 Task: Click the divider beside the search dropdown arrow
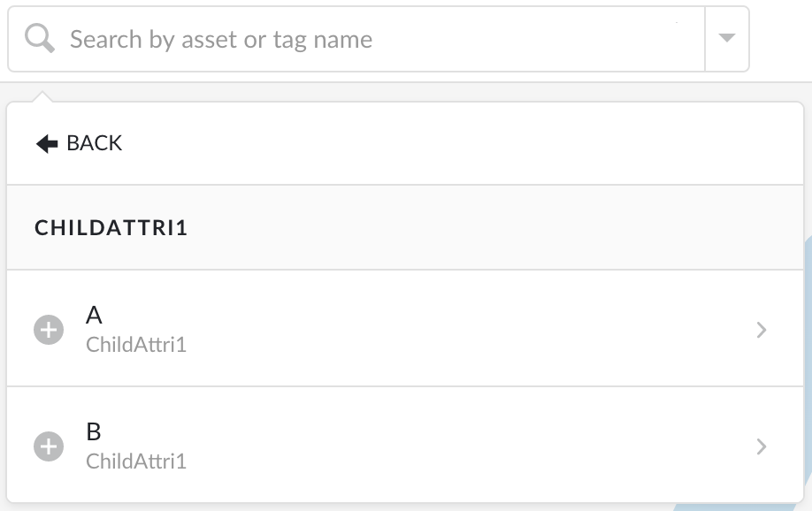(705, 39)
